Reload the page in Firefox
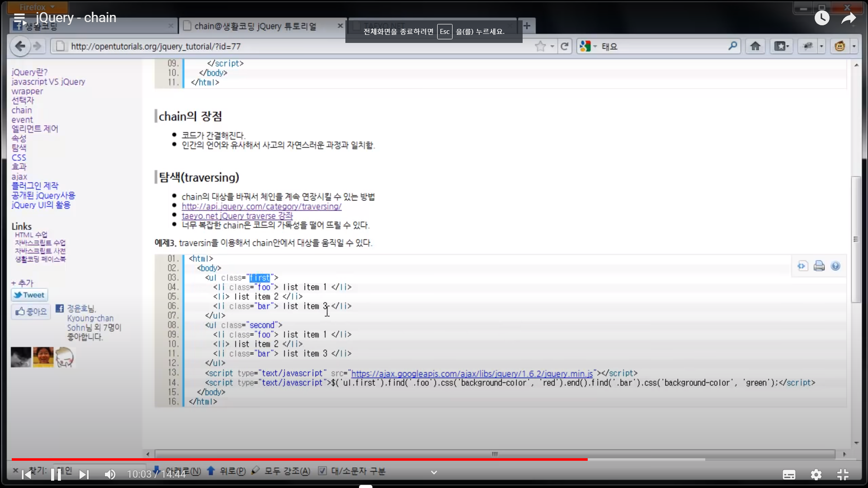868x488 pixels. click(x=565, y=46)
